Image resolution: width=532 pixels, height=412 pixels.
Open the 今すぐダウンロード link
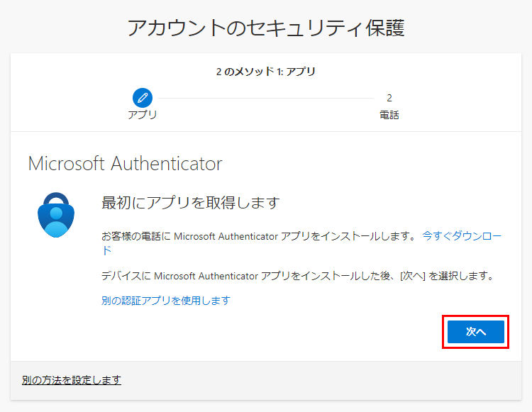(x=462, y=236)
